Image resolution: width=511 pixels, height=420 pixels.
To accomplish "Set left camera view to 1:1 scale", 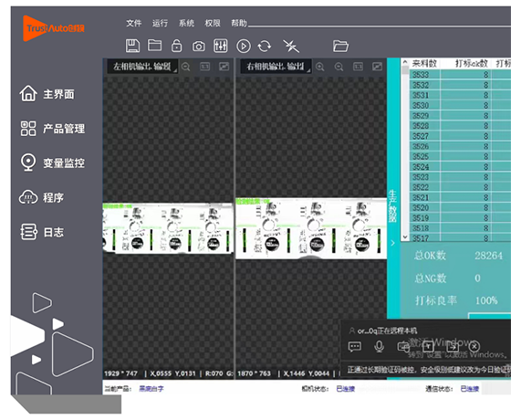I will 204,67.
